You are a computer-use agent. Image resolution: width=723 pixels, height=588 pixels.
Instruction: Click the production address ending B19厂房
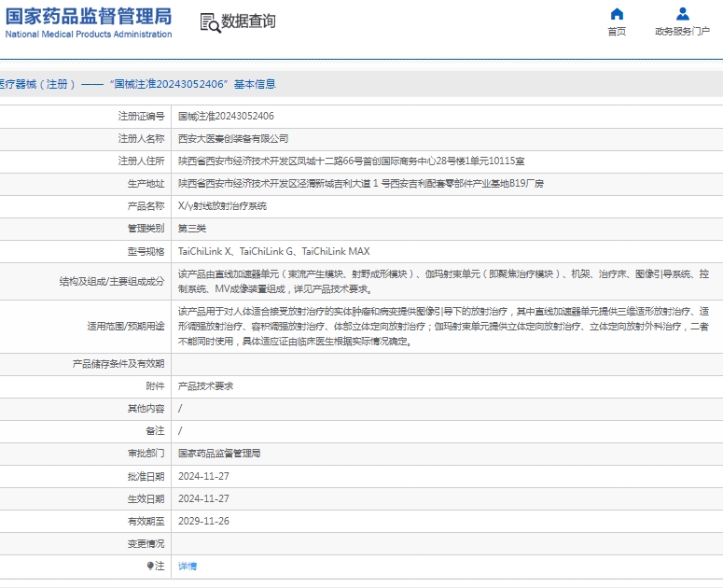[361, 184]
